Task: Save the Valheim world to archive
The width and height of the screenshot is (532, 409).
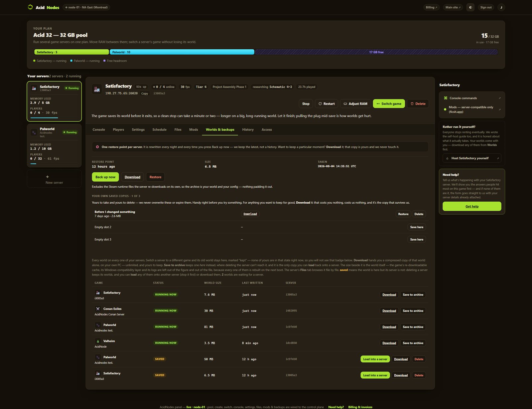Action: tap(413, 343)
